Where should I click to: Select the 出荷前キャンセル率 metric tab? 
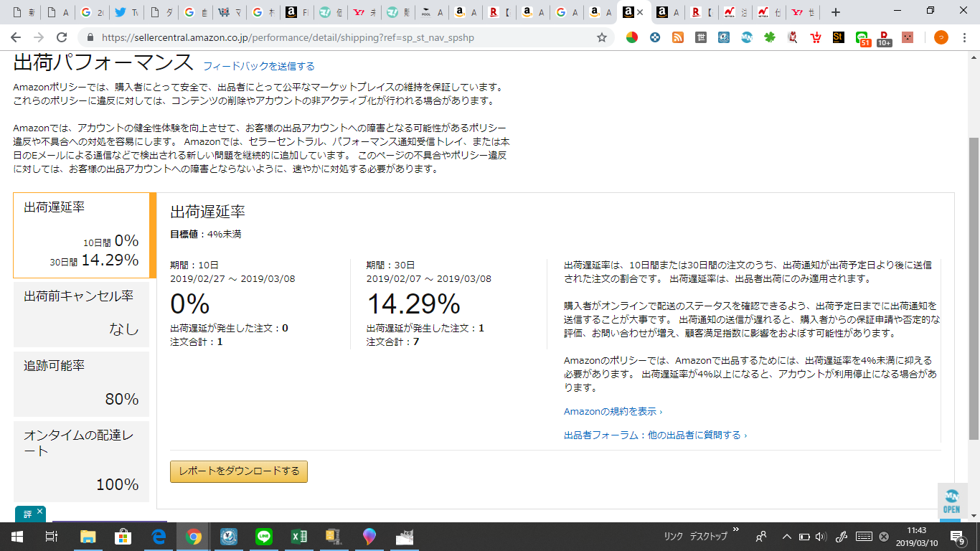point(81,314)
